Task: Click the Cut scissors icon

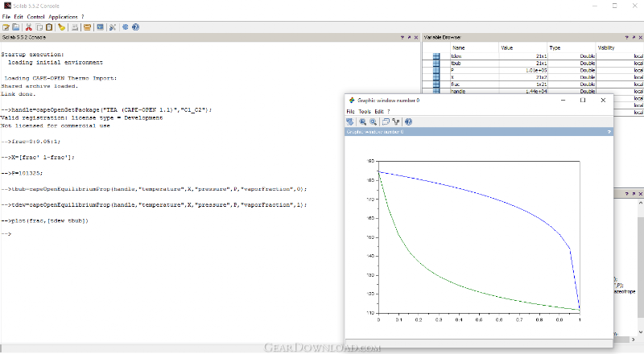Action: (x=29, y=27)
